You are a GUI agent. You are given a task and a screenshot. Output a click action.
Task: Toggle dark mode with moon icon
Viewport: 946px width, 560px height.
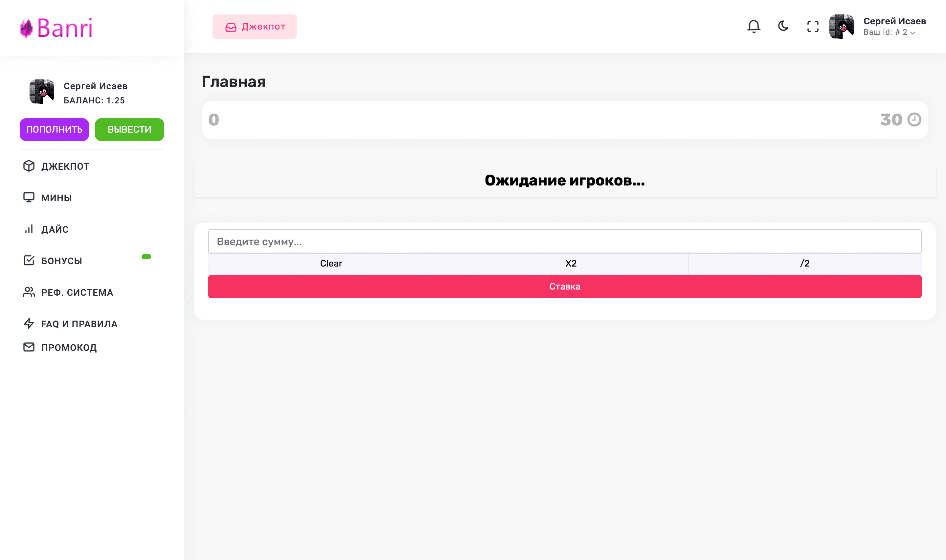[x=783, y=26]
